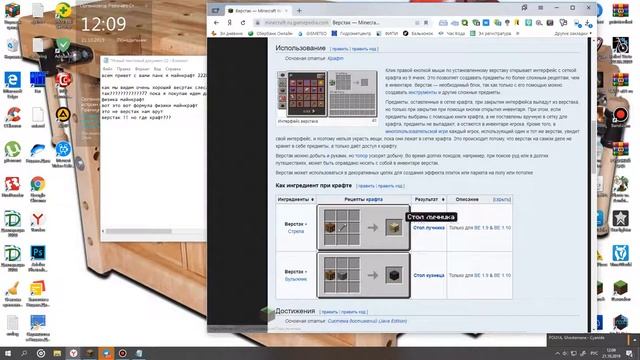The height and width of the screenshot is (360, 640).
Task: Switch to Notepad in the taskbar
Action: click(x=139, y=353)
